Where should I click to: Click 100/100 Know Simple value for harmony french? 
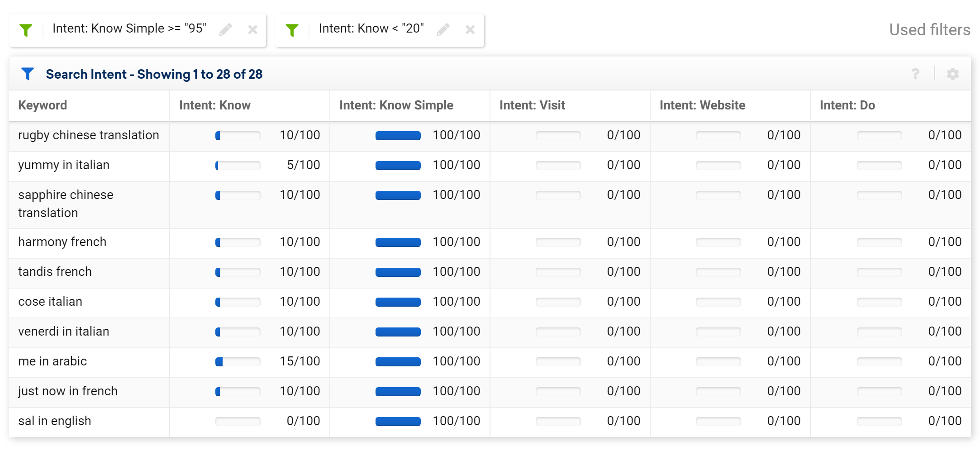click(457, 242)
